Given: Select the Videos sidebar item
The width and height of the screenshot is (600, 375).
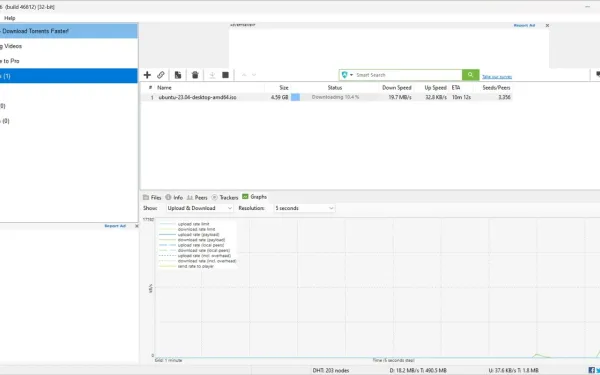Looking at the screenshot, I should point(68,46).
